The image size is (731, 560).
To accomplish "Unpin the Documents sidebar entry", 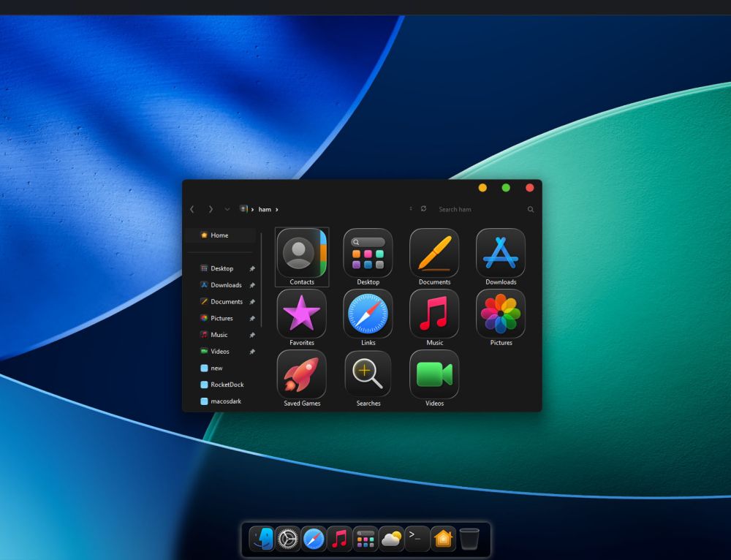I will click(251, 301).
